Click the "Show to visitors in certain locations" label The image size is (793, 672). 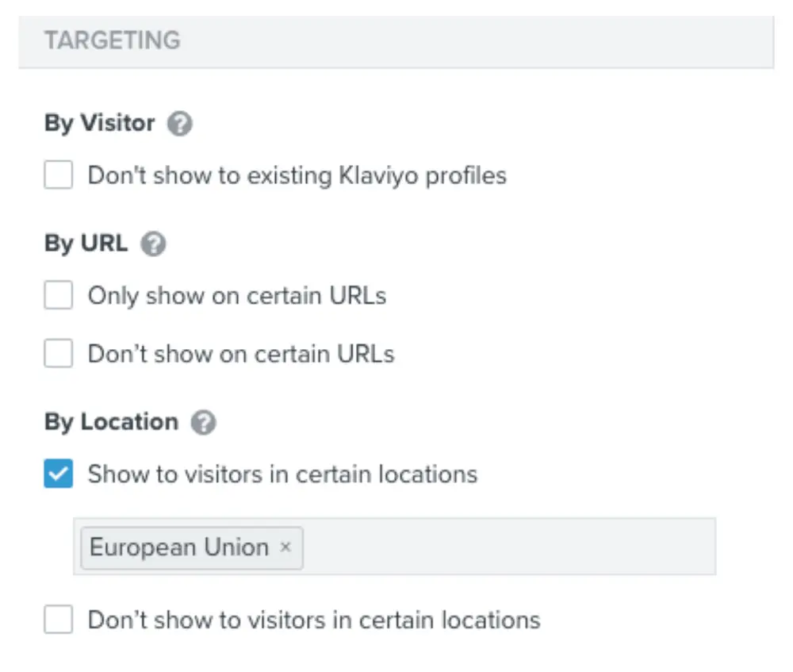(x=282, y=474)
